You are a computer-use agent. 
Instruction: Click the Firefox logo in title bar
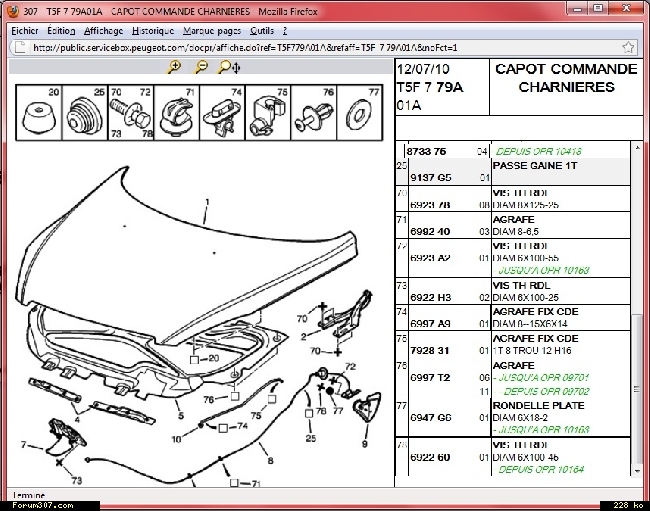[x=13, y=11]
